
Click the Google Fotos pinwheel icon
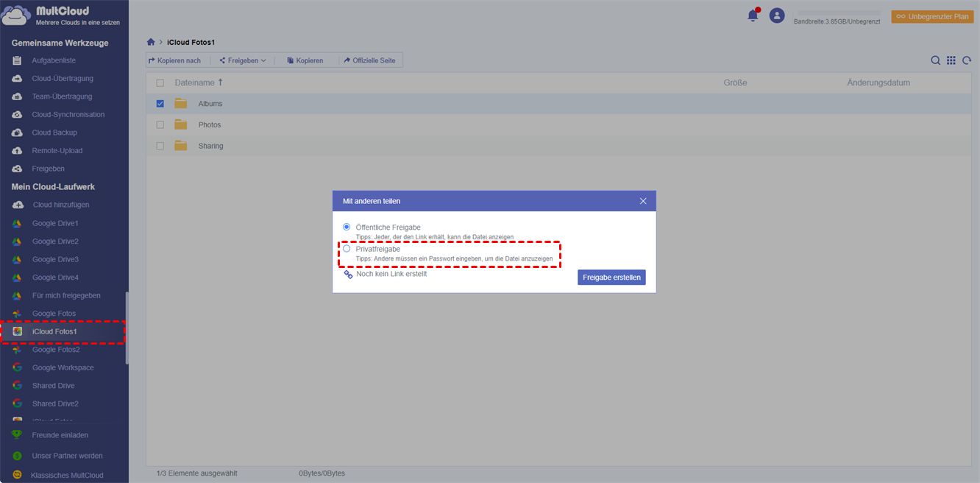(x=17, y=314)
